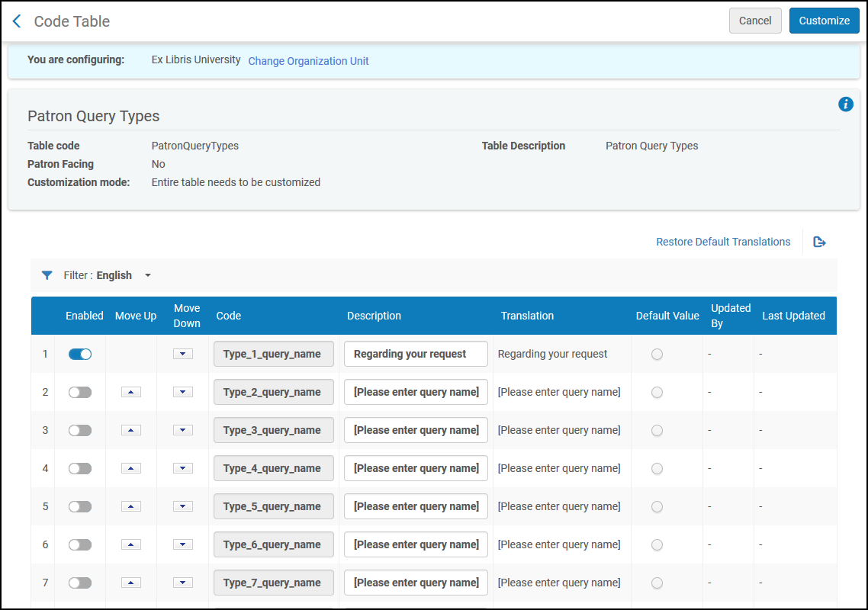Click the Type_1_query_name code field
This screenshot has width=868, height=610.
(274, 354)
